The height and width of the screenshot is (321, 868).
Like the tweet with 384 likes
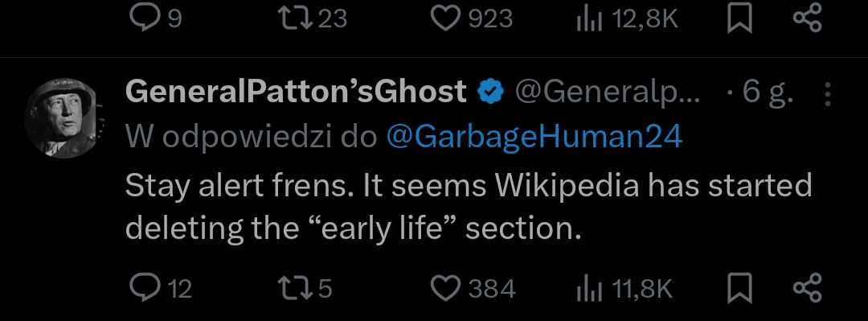coord(473,289)
